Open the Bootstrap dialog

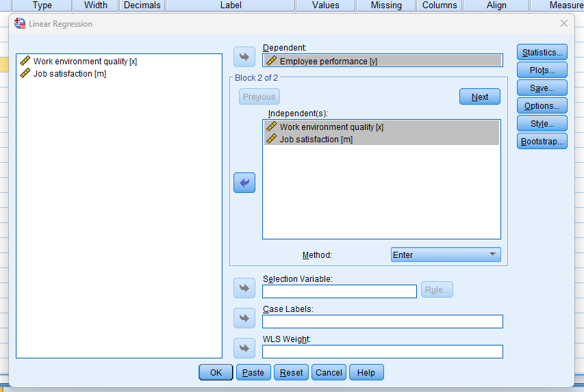[542, 142]
